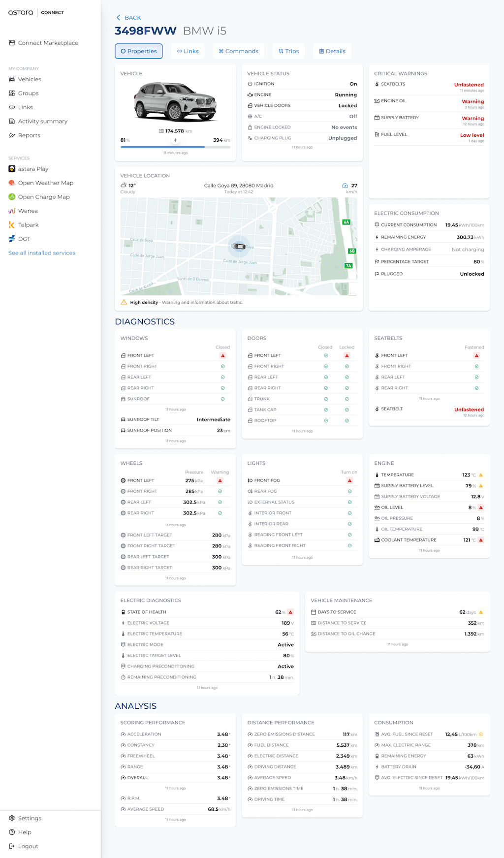The width and height of the screenshot is (504, 858).
Task: Click the Sunroof window closed check icon
Action: coord(223,399)
